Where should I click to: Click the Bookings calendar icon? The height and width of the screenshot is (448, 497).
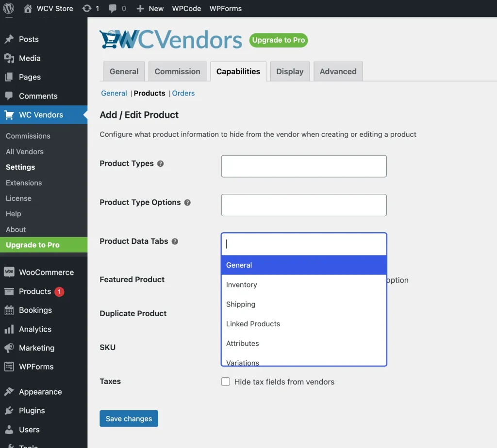point(9,310)
